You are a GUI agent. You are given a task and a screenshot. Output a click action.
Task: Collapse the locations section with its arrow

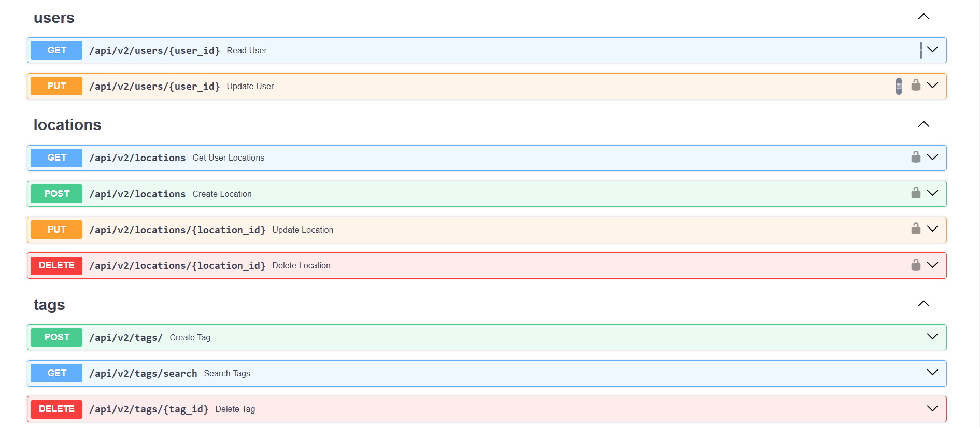[924, 124]
